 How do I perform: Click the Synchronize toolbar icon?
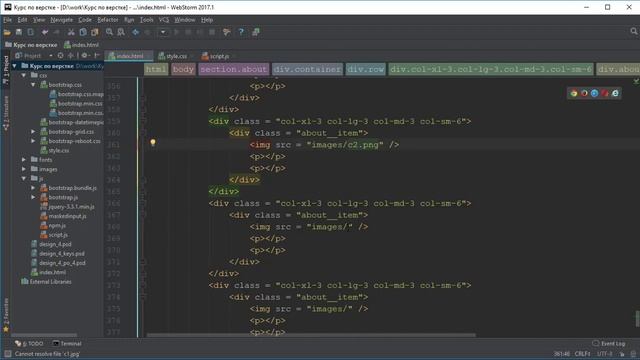click(31, 32)
